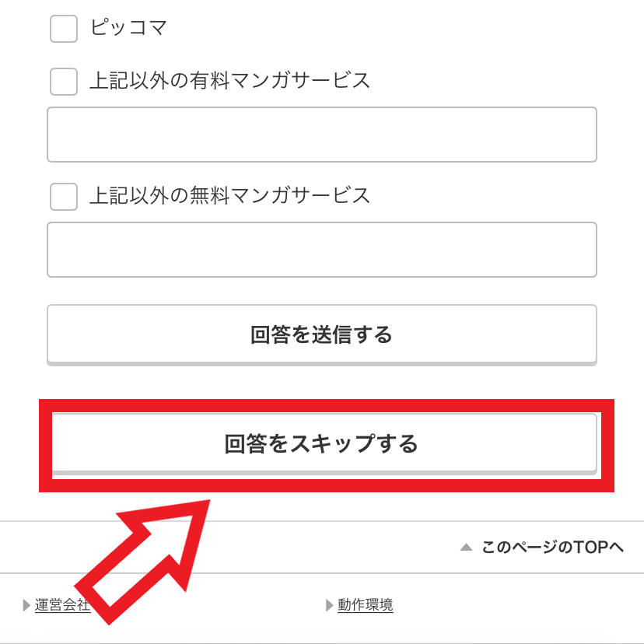Check 上記以外の有料マンガサービス option
Viewport: 644px width, 644px height.
click(x=63, y=82)
